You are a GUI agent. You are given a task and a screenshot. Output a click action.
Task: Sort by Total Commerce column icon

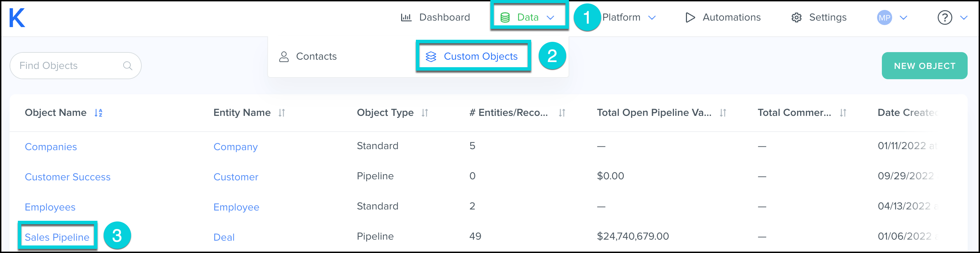843,113
